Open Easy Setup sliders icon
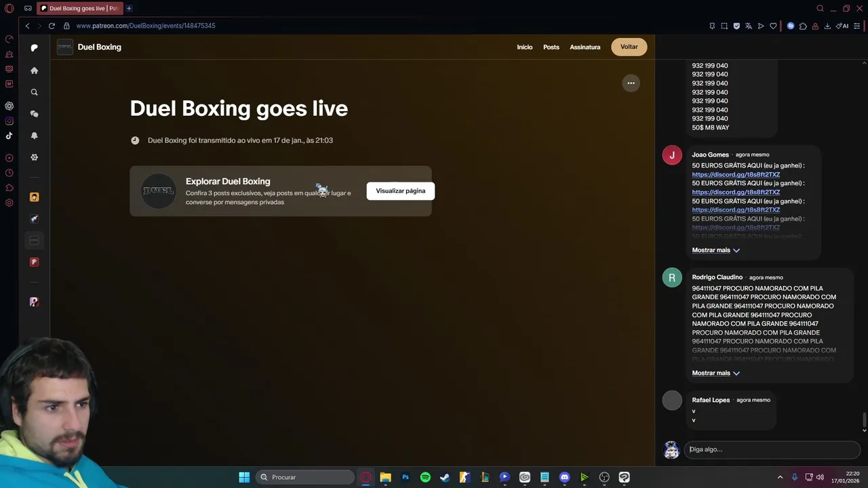Viewport: 868px width, 488px height. pos(857,26)
